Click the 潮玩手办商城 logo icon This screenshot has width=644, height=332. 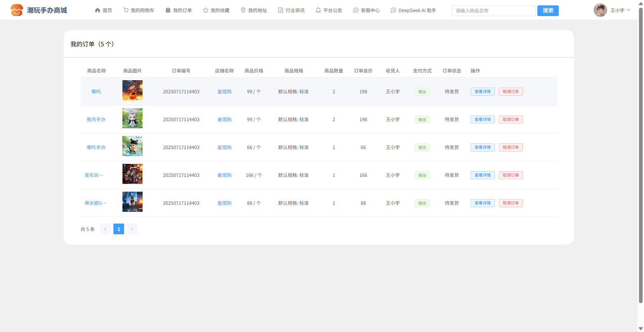[x=16, y=10]
